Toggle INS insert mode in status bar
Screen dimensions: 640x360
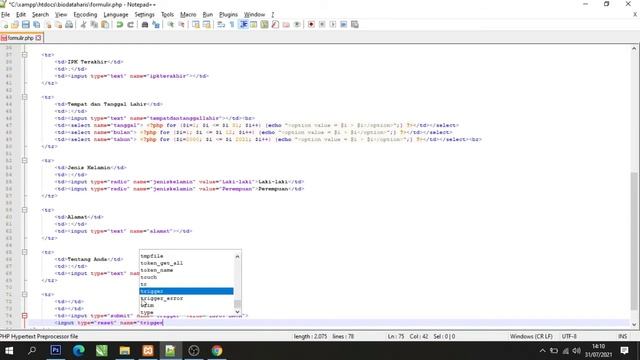(x=622, y=336)
